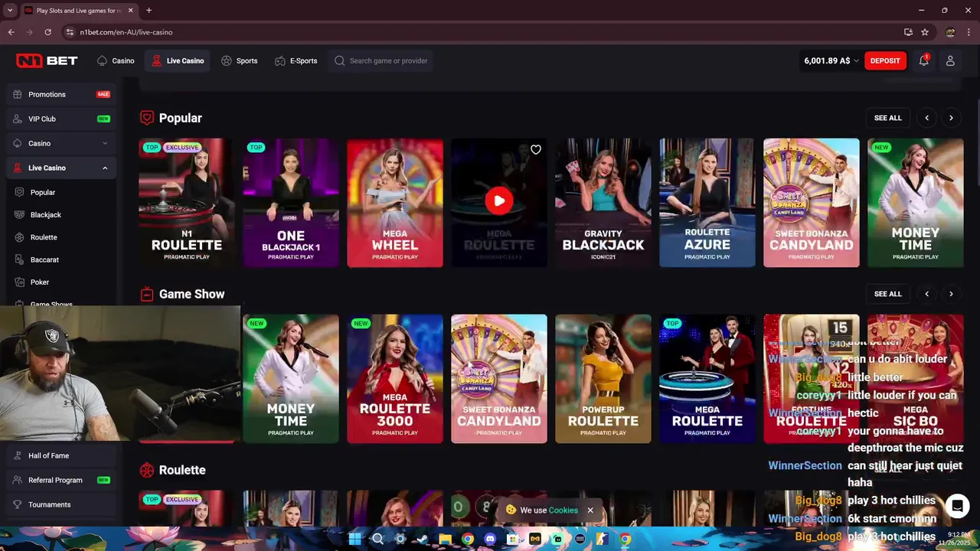980x551 pixels.
Task: Click the Popular section heading icon
Action: (146, 118)
